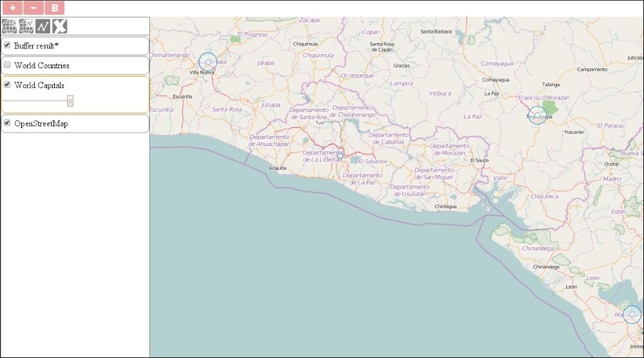
Task: Click the add vector layer globe icon
Action: [26, 26]
